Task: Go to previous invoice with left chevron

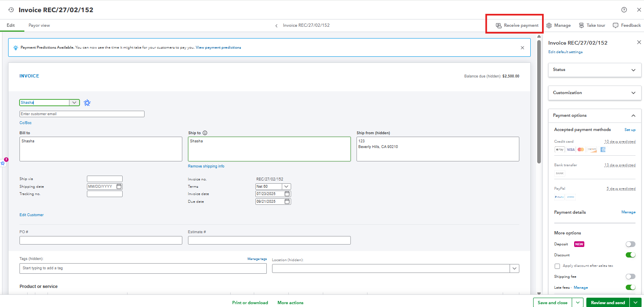Action: (x=277, y=26)
